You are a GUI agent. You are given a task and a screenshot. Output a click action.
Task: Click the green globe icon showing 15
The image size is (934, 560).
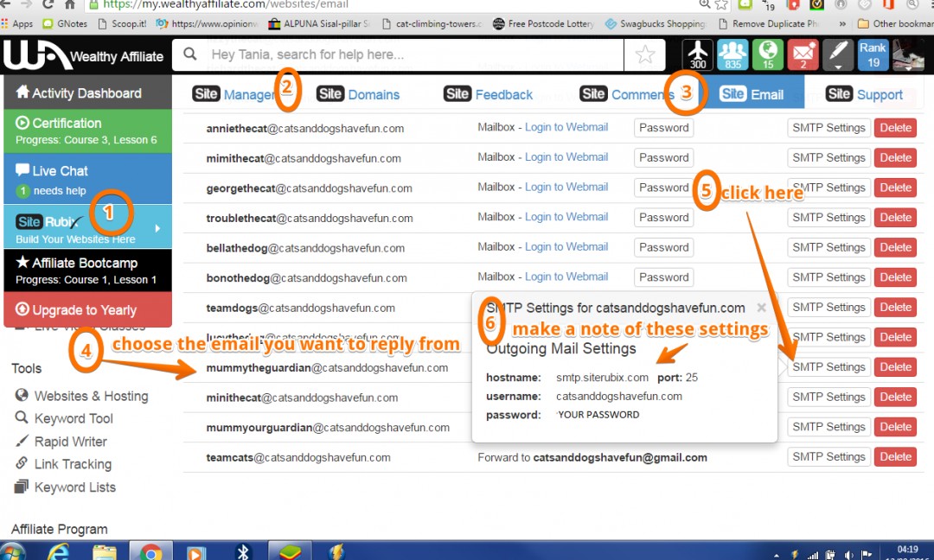pos(768,54)
